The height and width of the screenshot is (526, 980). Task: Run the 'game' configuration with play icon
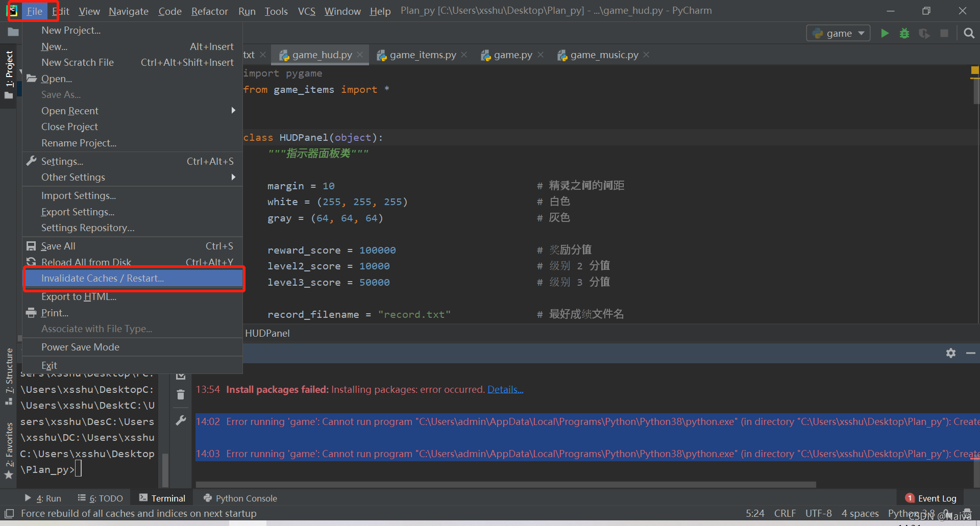tap(885, 33)
